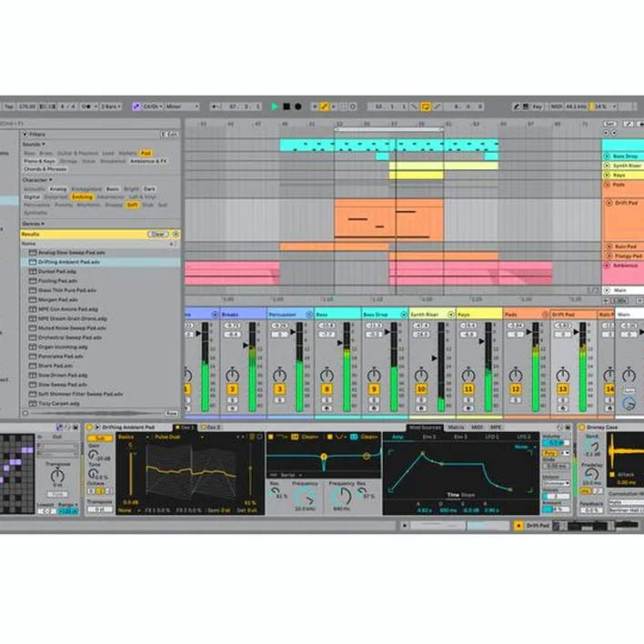Viewport: 644px width, 644px height.
Task: Toggle the yellow Automation Arm button
Action: click(324, 106)
